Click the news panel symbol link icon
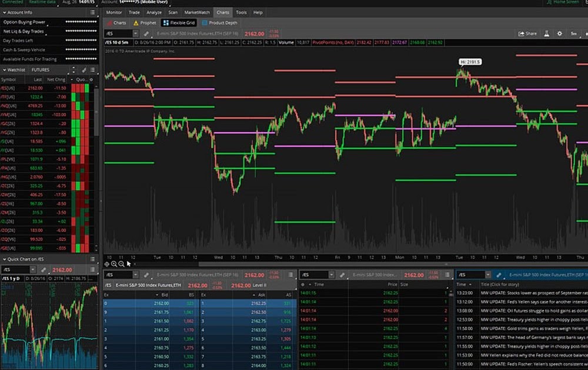 [499, 275]
